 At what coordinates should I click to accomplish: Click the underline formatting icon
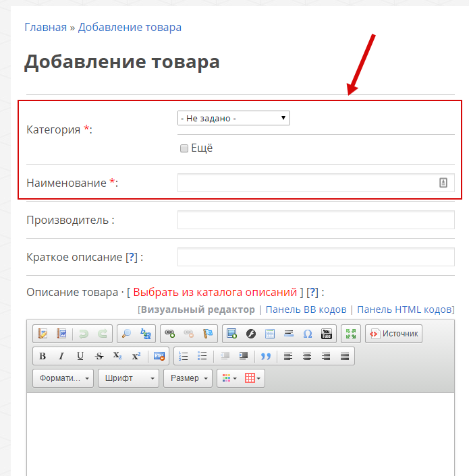pyautogui.click(x=80, y=356)
